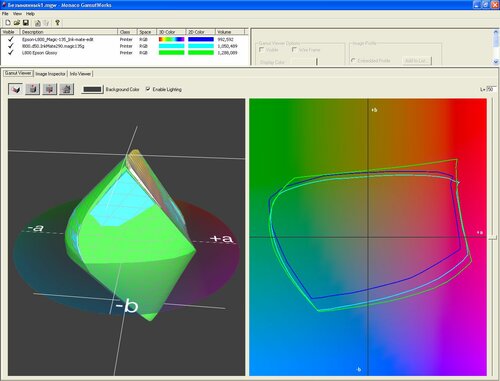Switch to the Gamut Viewer tab
The image size is (500, 381).
(x=18, y=73)
